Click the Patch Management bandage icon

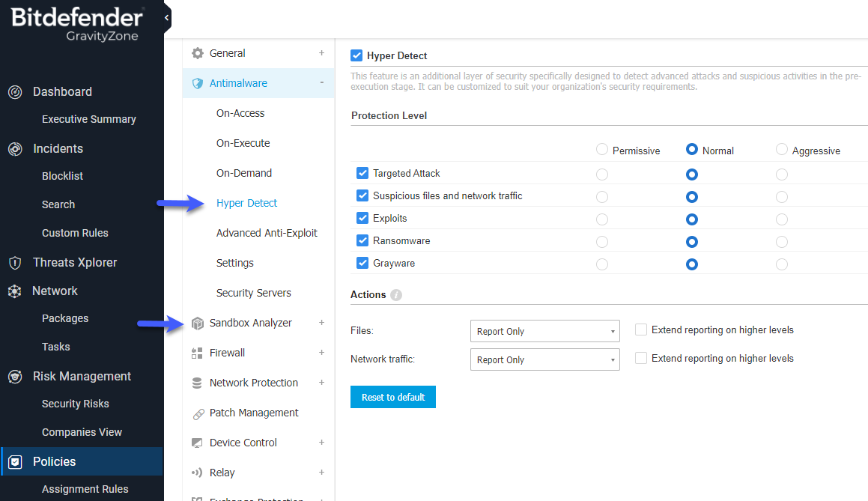(x=198, y=413)
